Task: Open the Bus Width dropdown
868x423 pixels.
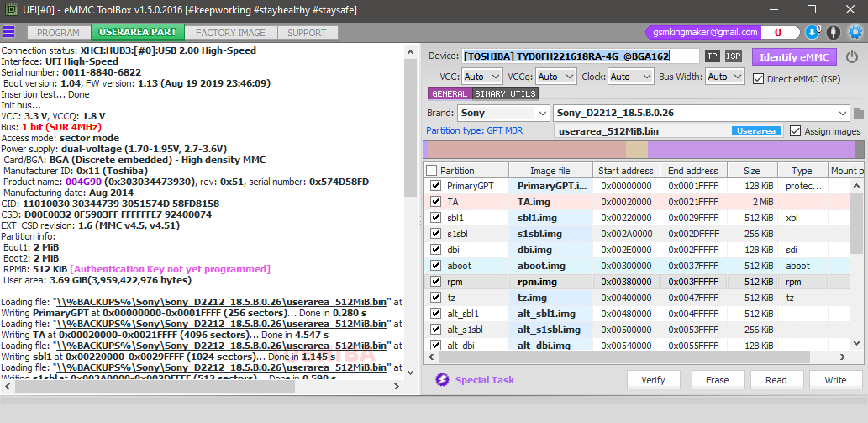Action: point(725,77)
